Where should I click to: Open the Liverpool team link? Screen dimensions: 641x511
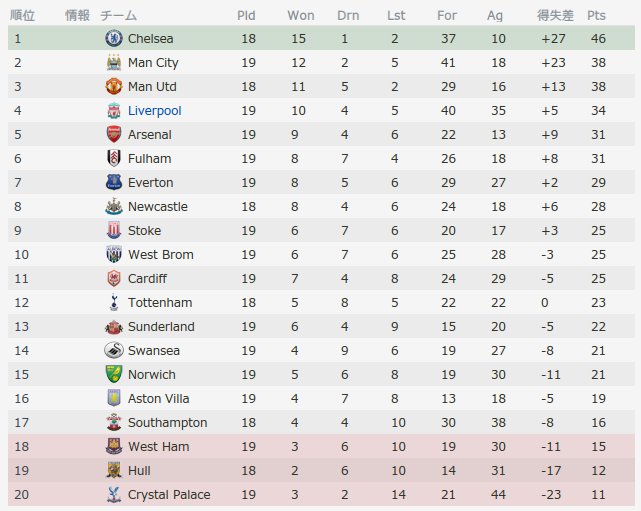[x=155, y=111]
